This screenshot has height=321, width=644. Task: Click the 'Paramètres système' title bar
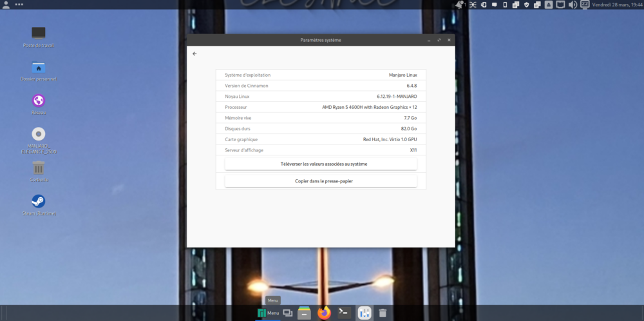321,40
